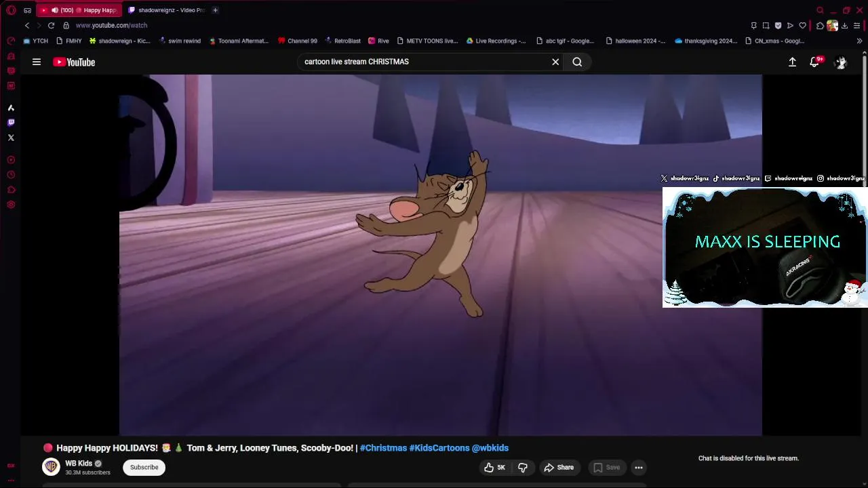This screenshot has width=868, height=488.
Task: Open the Opera GX menu logo
Action: tap(11, 10)
